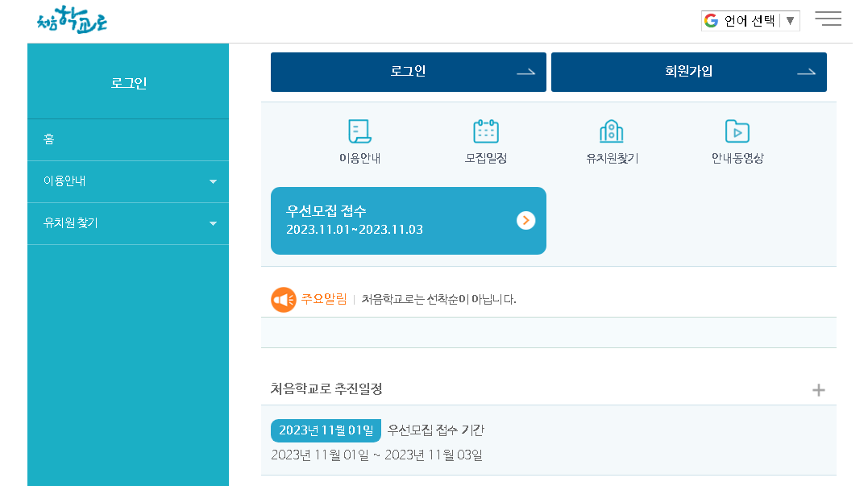The width and height of the screenshot is (868, 486).
Task: Select the 2023년 11월 01일 date badge
Action: (x=325, y=430)
